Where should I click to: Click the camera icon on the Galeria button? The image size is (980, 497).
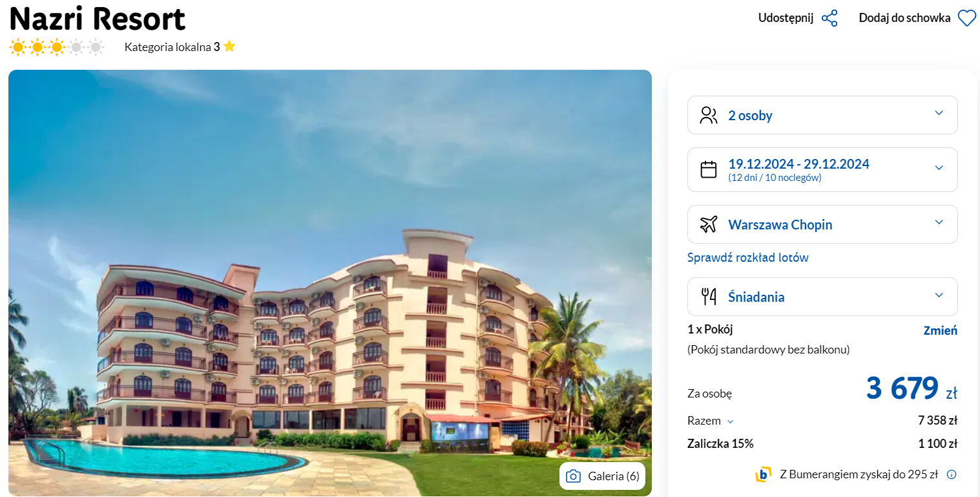coord(573,476)
